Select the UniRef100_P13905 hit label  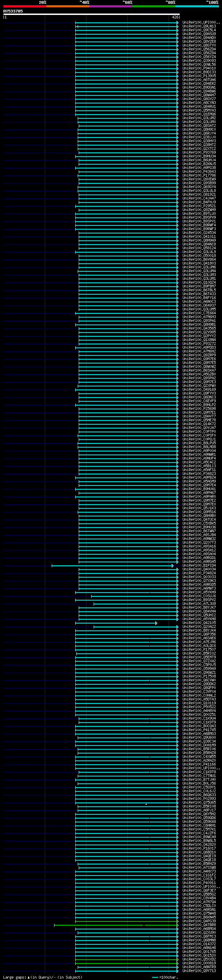click(x=199, y=76)
